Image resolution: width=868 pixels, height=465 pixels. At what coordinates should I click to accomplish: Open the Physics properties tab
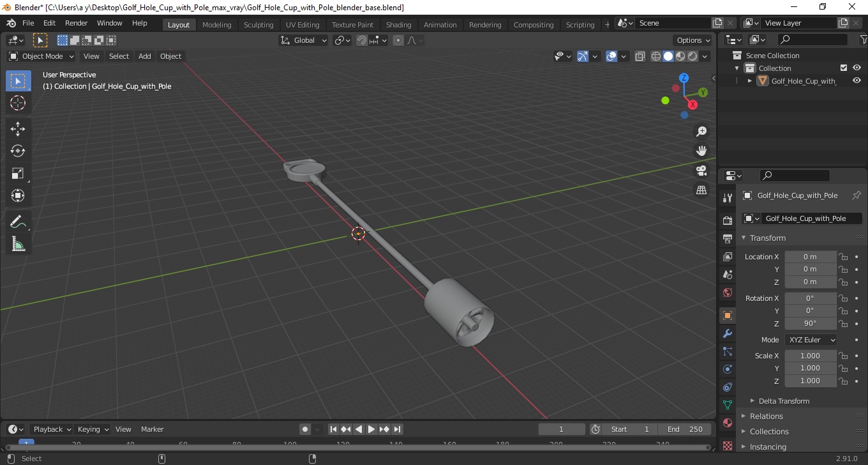[727, 369]
